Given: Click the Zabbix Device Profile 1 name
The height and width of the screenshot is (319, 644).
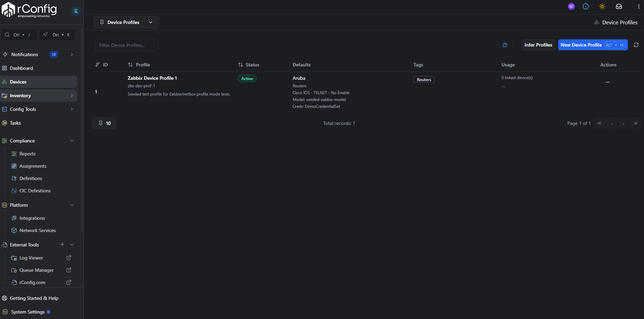Looking at the screenshot, I should (152, 78).
